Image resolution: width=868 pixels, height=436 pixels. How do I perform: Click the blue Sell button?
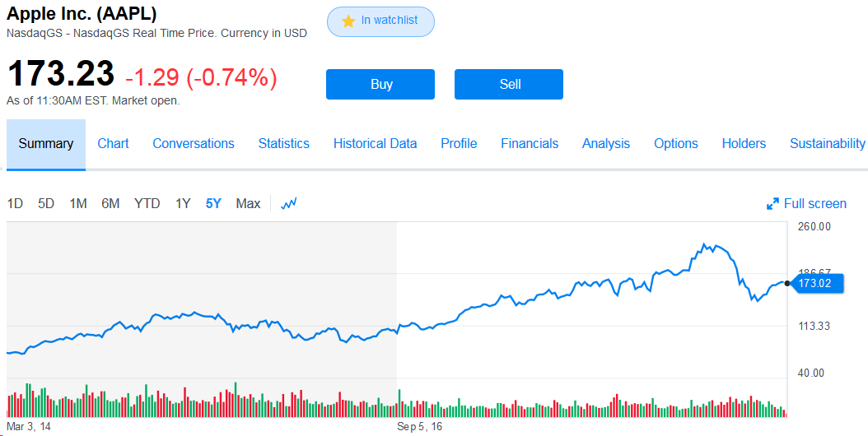(509, 84)
